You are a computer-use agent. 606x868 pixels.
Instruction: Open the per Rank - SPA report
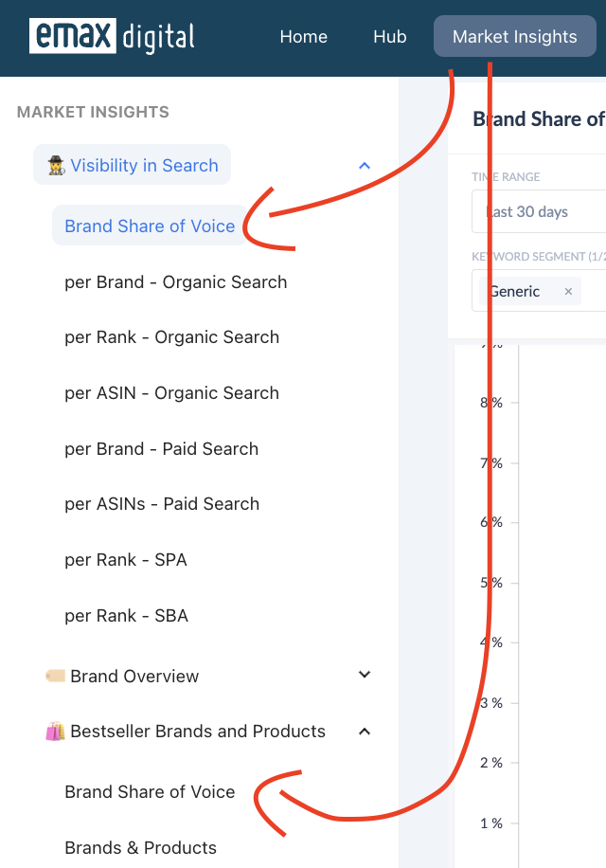coord(126,560)
